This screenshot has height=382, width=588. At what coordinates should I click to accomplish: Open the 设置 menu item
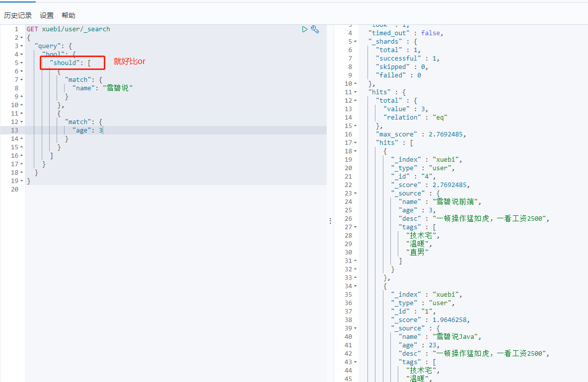point(47,15)
